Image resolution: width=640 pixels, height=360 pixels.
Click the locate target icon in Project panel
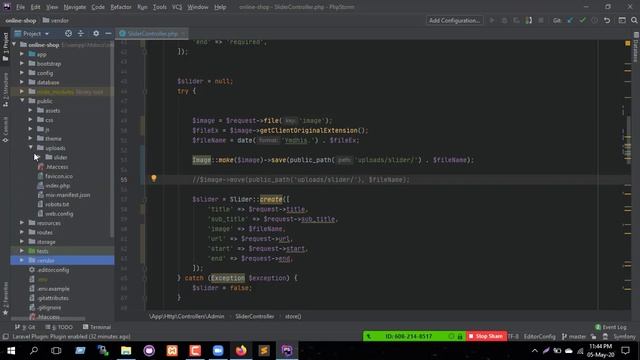pyautogui.click(x=69, y=33)
